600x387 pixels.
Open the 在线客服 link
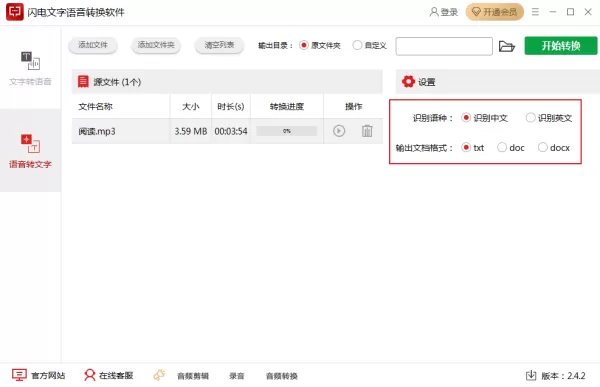[x=116, y=376]
